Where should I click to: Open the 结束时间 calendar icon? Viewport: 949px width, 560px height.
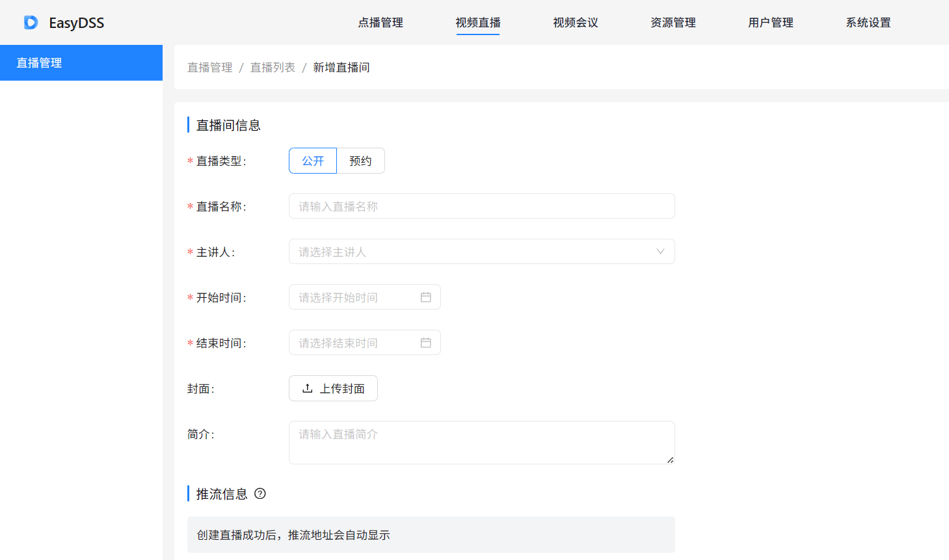[x=427, y=342]
